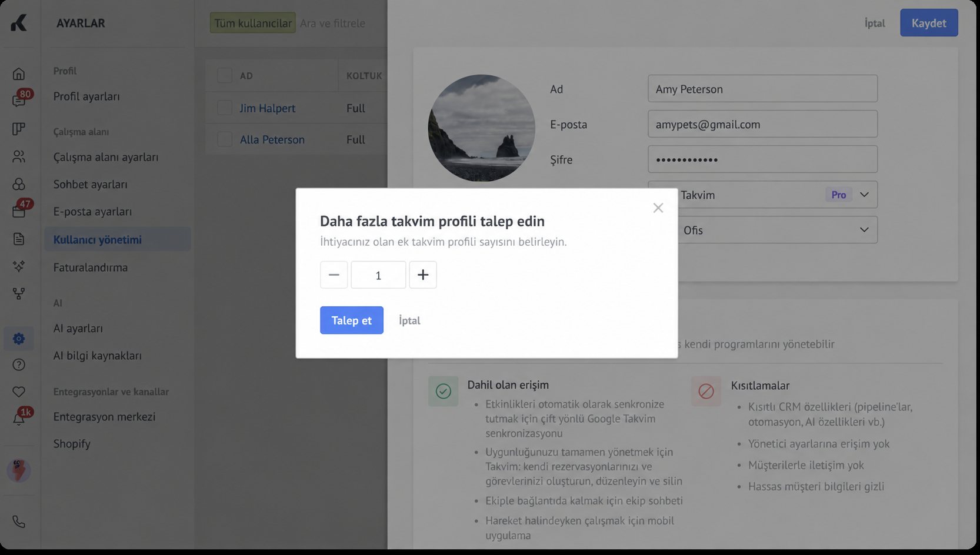Screen dimensions: 980x555
Task: Click the app logo in top corner
Action: (x=19, y=22)
